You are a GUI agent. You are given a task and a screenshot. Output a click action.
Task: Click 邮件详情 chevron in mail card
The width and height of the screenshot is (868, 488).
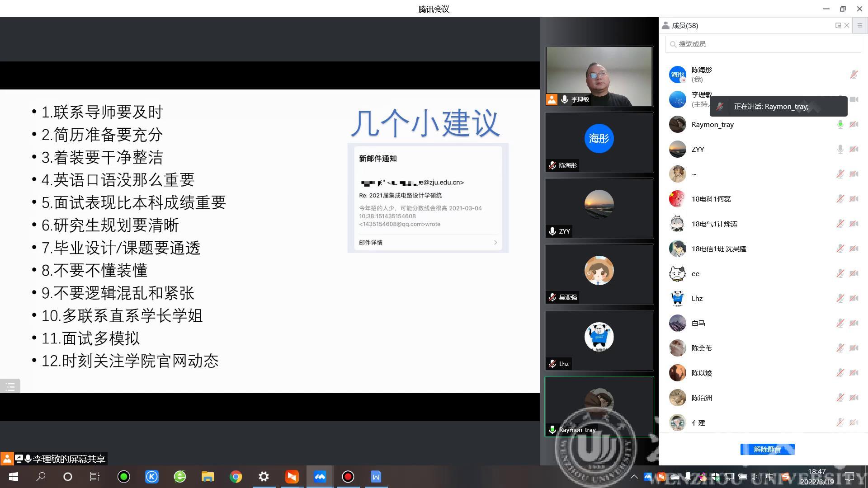pos(495,243)
